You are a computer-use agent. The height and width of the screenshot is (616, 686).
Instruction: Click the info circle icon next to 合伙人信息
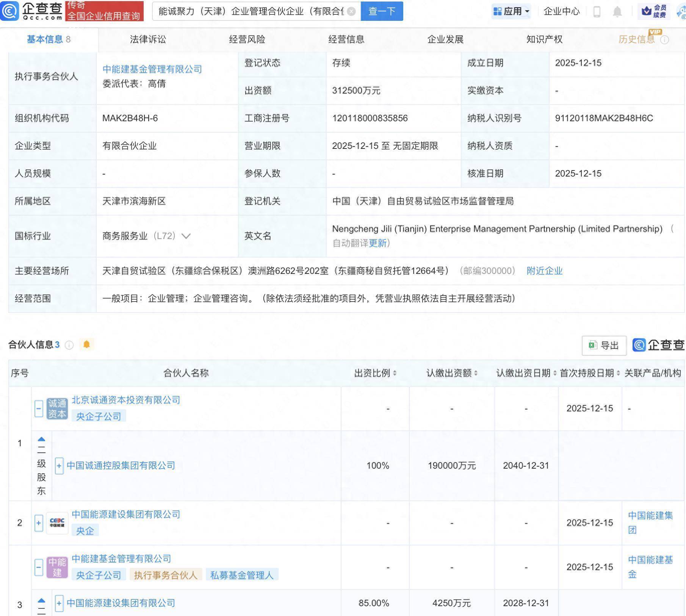(x=69, y=345)
